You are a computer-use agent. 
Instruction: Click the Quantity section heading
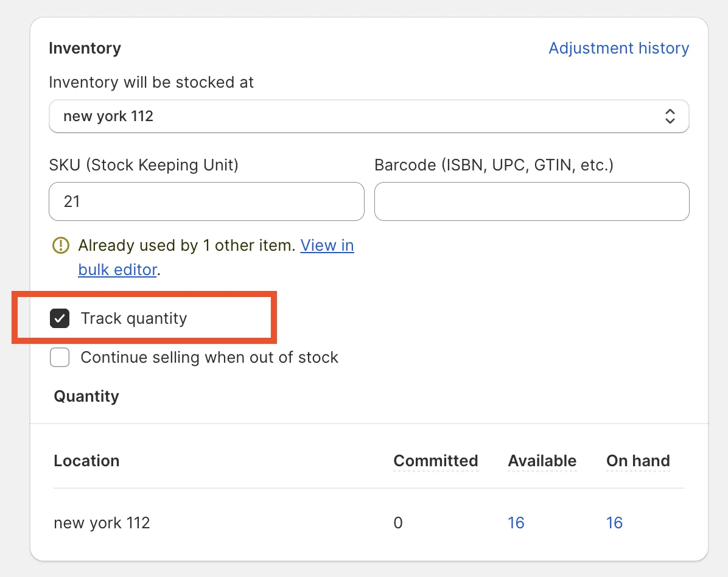point(86,396)
